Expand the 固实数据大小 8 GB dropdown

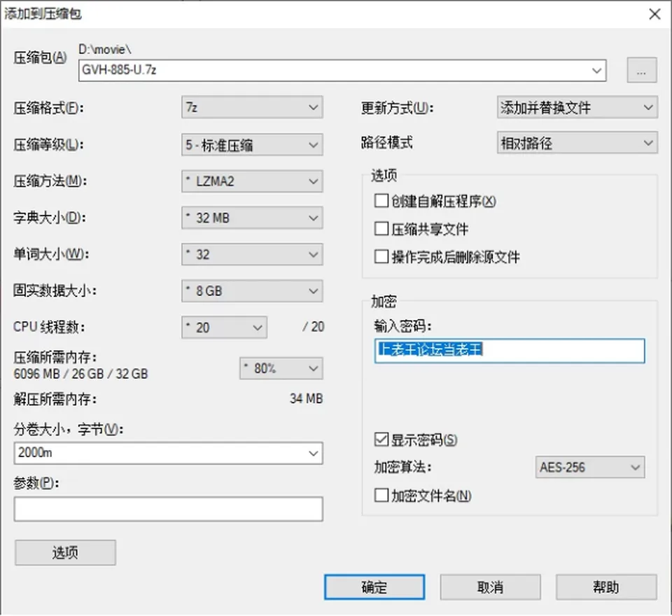252,291
